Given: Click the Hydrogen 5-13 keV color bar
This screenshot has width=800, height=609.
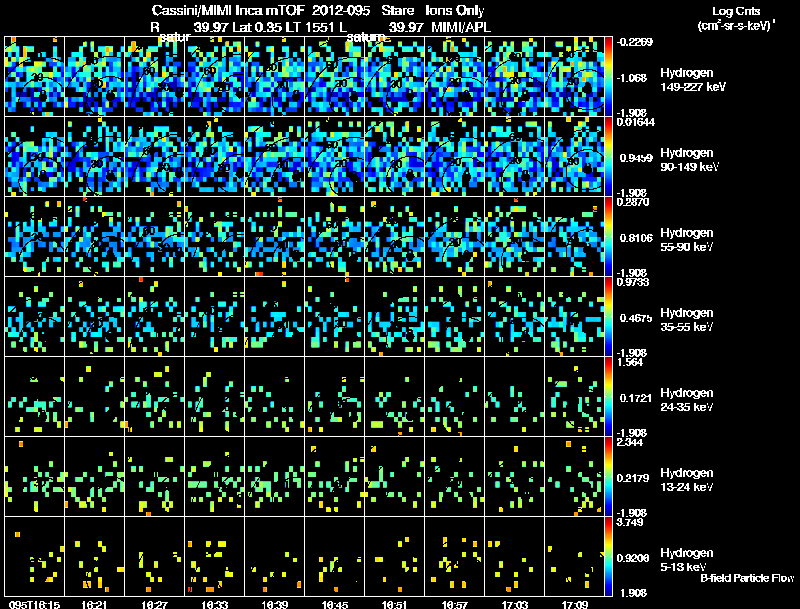Looking at the screenshot, I should coord(608,556).
